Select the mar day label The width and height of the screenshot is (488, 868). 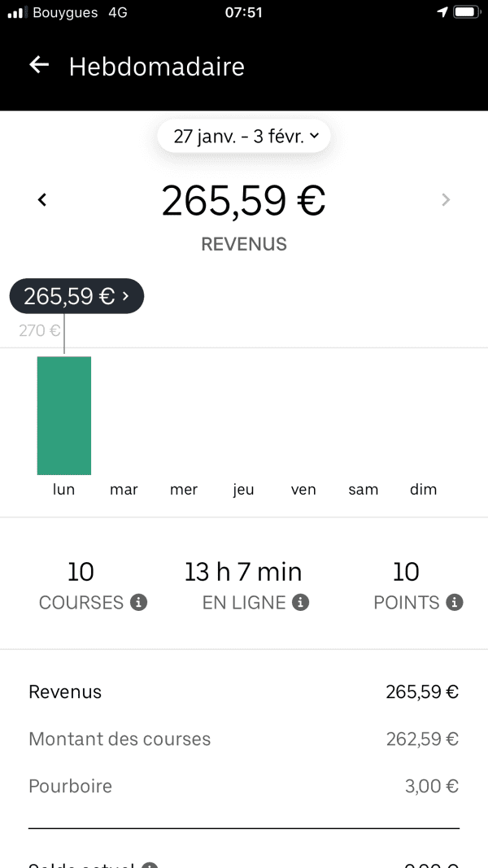tap(124, 490)
